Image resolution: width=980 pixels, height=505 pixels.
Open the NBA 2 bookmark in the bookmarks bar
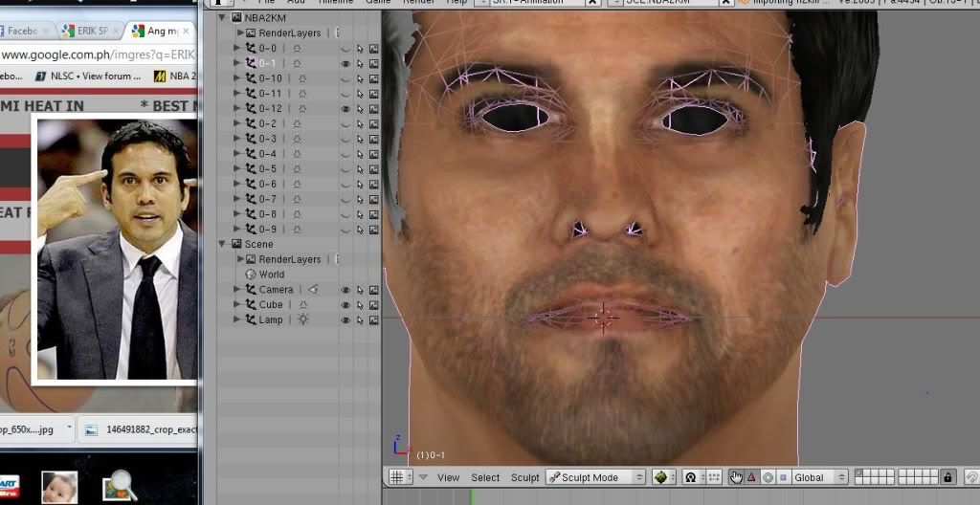(x=175, y=76)
